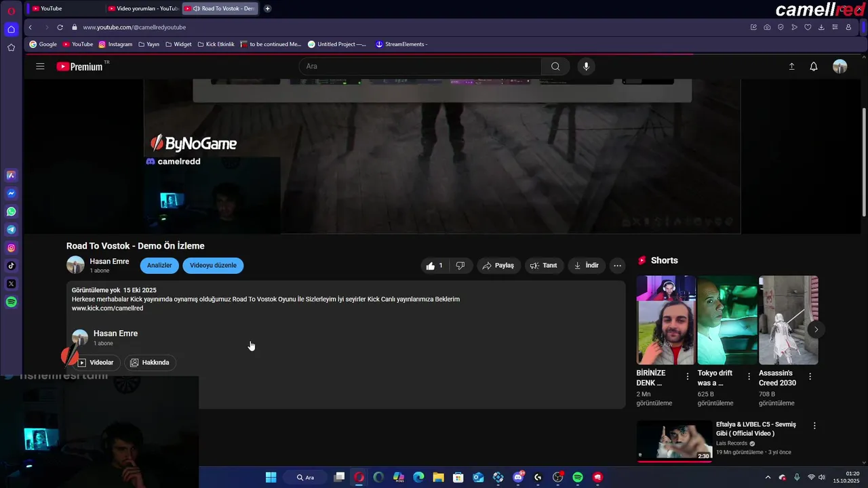The height and width of the screenshot is (488, 868).
Task: Open Hasan Emre channel name beside video title
Action: tap(109, 262)
